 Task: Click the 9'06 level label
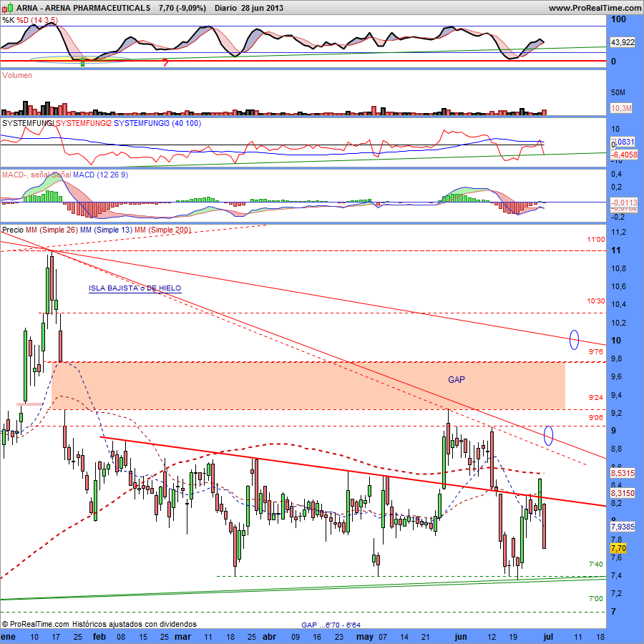click(596, 418)
